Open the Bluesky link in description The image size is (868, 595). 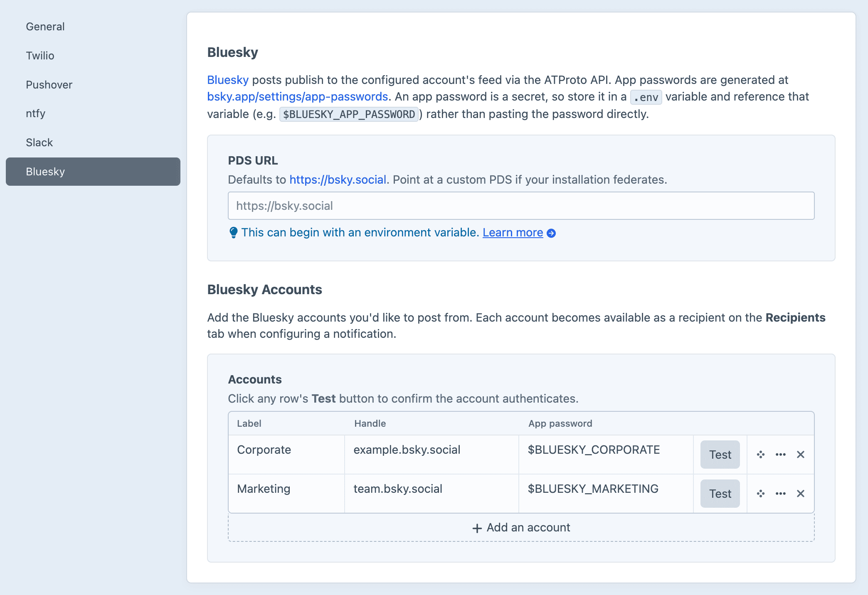pos(228,80)
